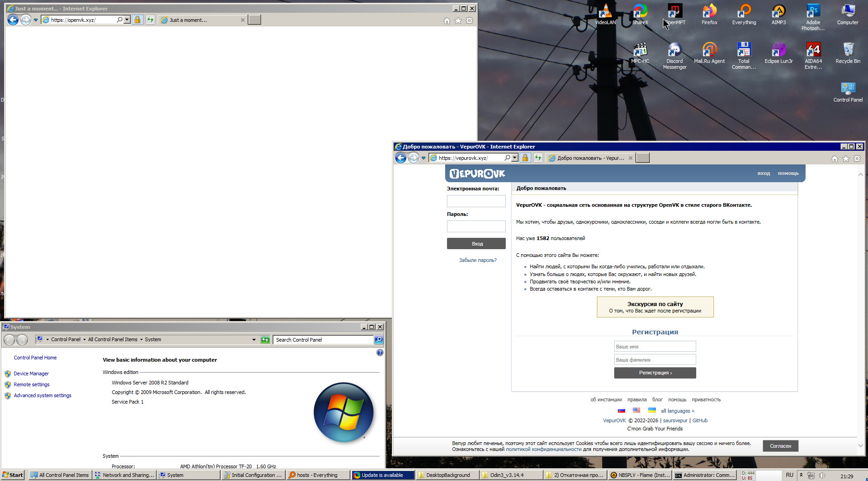Expand the address dropdown in the openvk.xyz window
The height and width of the screenshot is (481, 868).
point(127,20)
